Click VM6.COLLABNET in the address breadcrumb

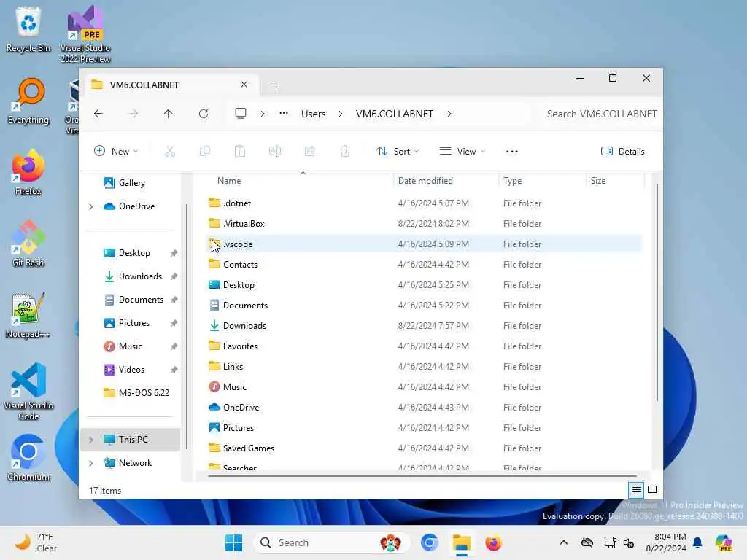(395, 114)
